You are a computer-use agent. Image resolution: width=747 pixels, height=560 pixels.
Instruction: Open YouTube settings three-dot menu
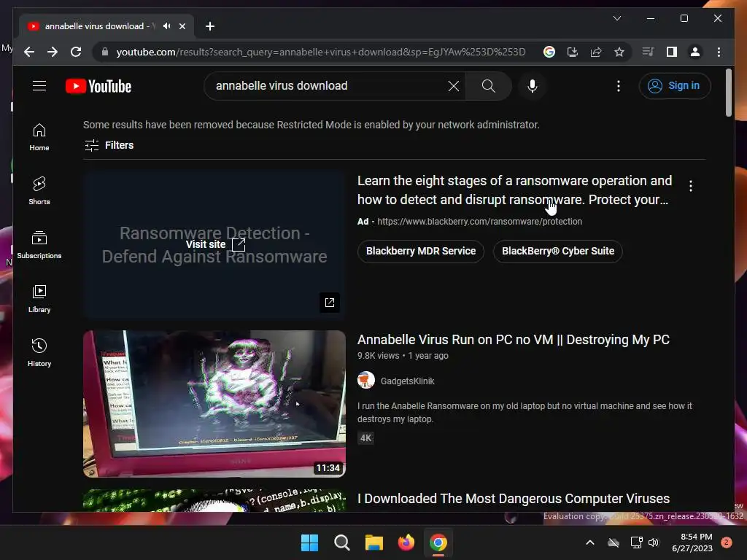click(x=619, y=86)
